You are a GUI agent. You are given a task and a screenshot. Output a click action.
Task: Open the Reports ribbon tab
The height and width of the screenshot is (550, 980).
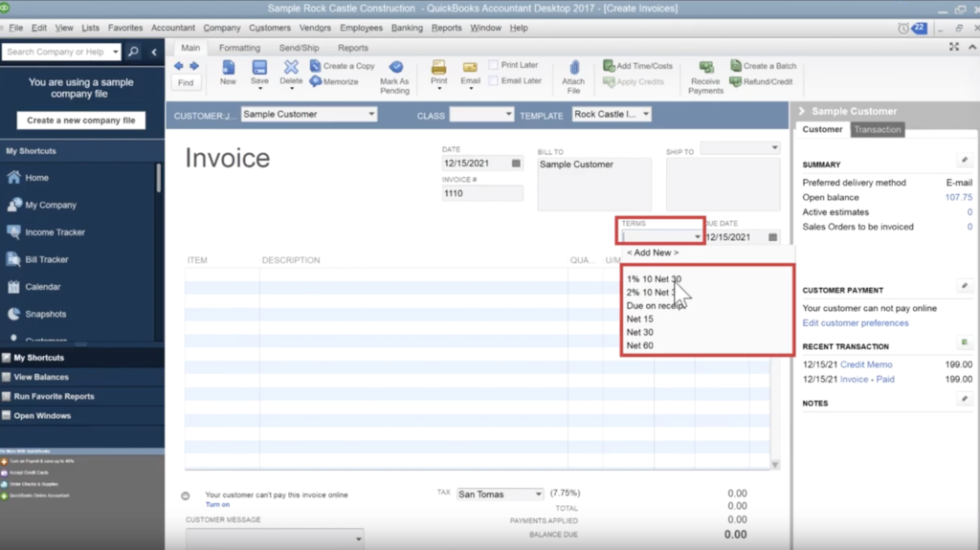(352, 48)
